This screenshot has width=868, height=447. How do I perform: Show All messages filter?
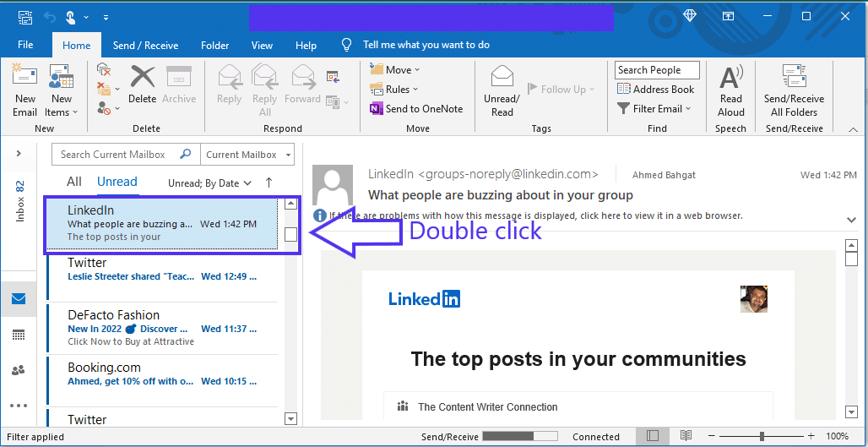pyautogui.click(x=74, y=182)
